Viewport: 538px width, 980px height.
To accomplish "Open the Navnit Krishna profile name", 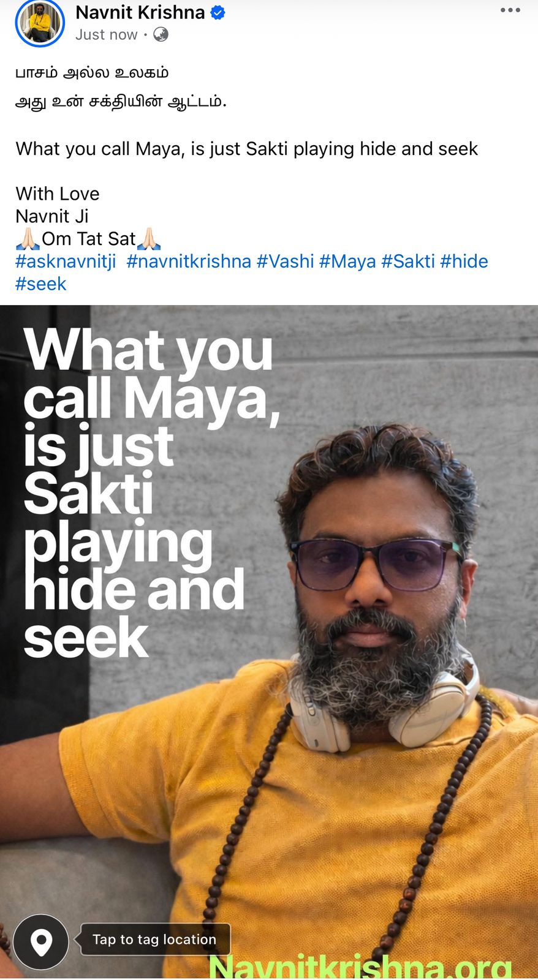I will click(x=140, y=12).
